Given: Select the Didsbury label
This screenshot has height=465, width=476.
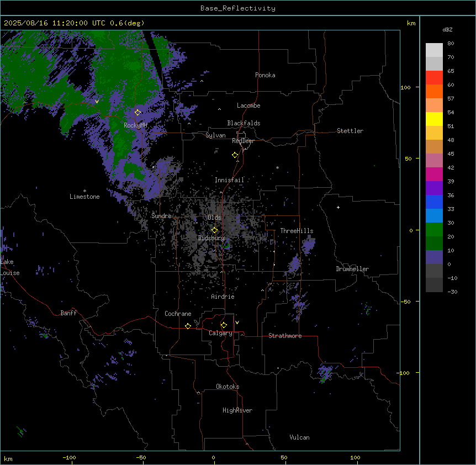Looking at the screenshot, I should [x=211, y=238].
